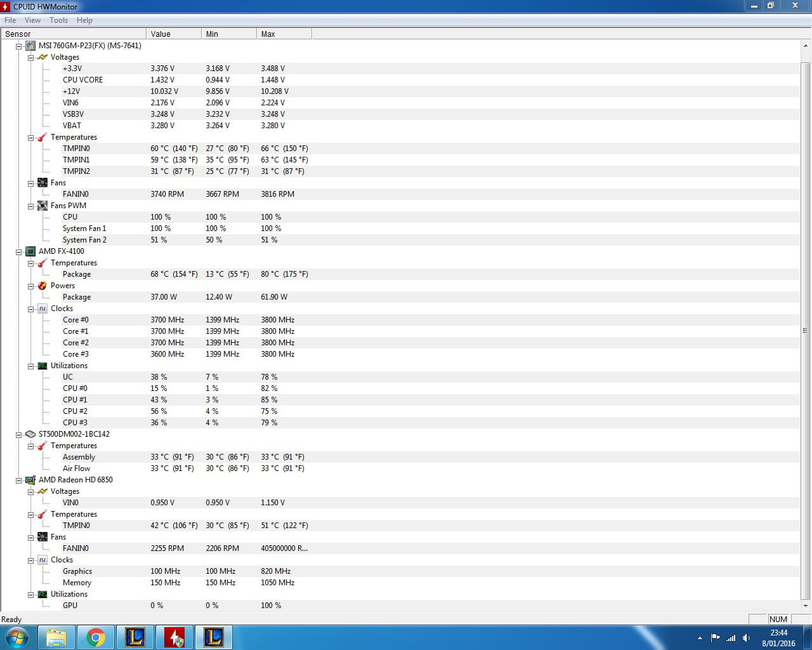Click the Clocks icon under AMD FX-4100
The height and width of the screenshot is (650, 812).
click(x=43, y=308)
